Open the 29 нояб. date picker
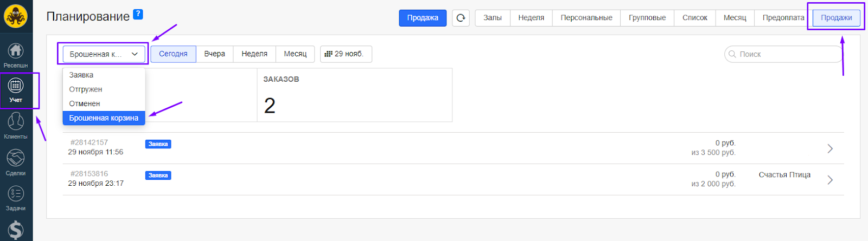 coord(346,54)
